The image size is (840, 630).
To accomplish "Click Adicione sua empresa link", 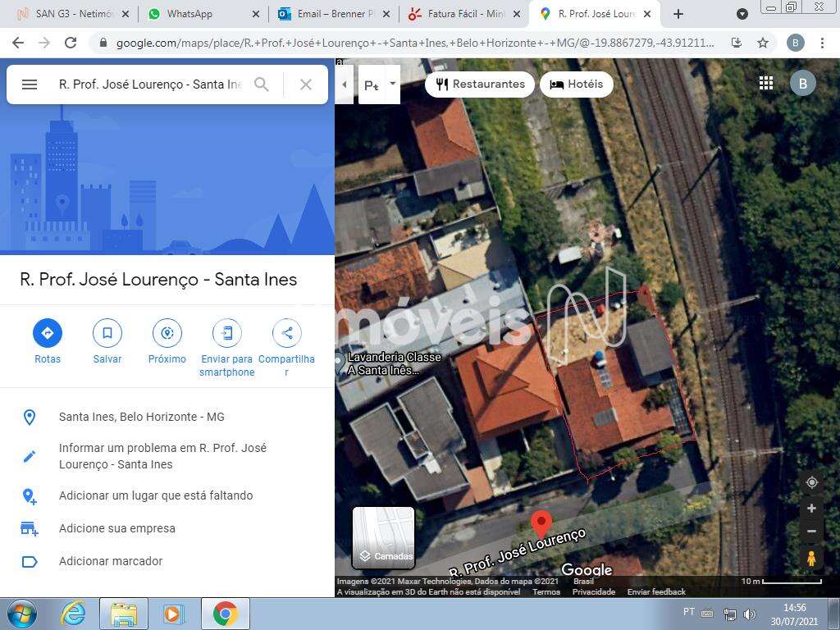I will (x=117, y=528).
